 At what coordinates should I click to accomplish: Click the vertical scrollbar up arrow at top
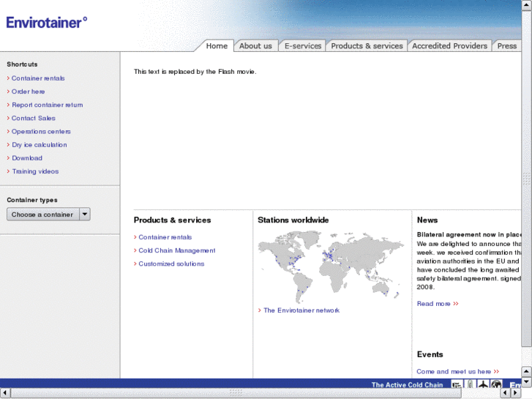tap(527, 5)
